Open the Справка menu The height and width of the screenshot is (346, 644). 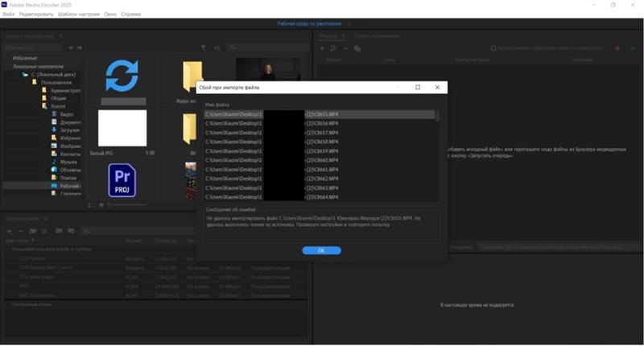(130, 14)
